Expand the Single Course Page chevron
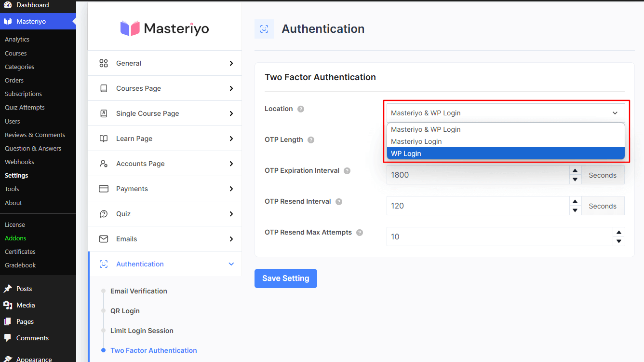This screenshot has width=644, height=362. pos(231,113)
